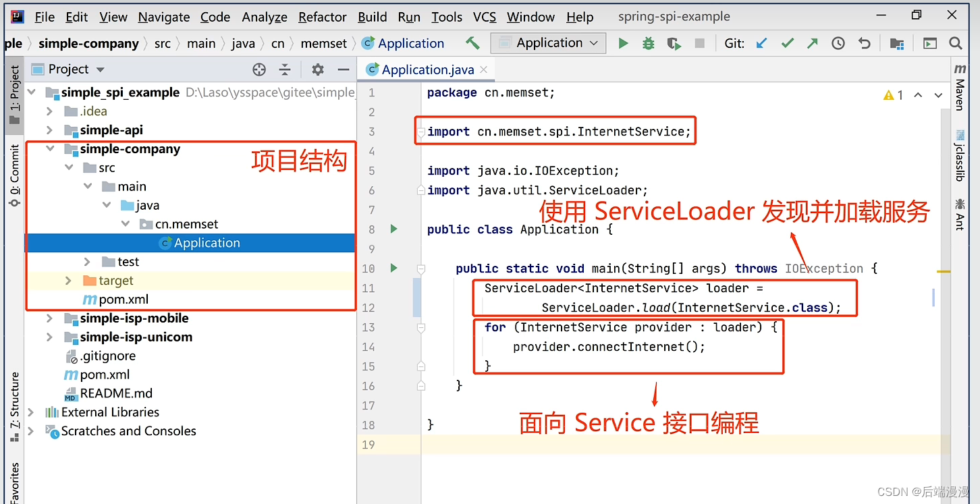
Task: Click Application class in the breadcrumb
Action: [403, 44]
